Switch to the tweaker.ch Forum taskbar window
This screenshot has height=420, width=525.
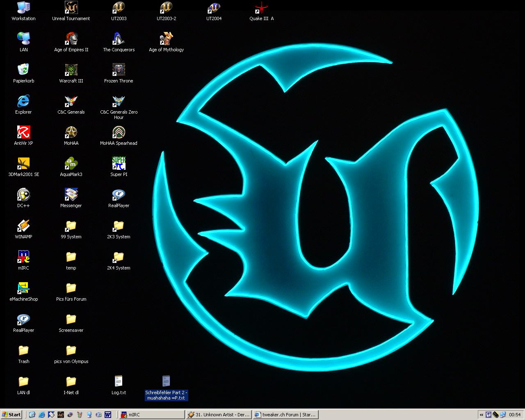[x=285, y=415]
